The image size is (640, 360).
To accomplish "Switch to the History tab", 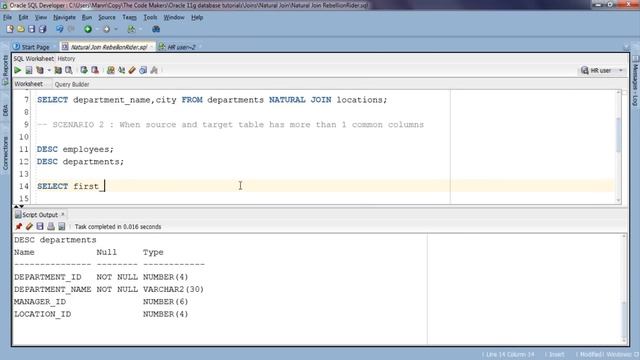I will [x=66, y=59].
